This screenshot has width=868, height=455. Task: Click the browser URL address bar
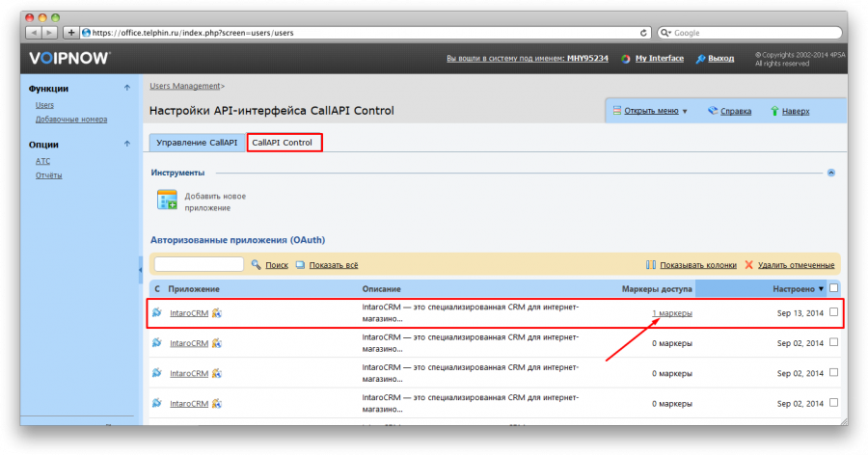click(x=366, y=33)
